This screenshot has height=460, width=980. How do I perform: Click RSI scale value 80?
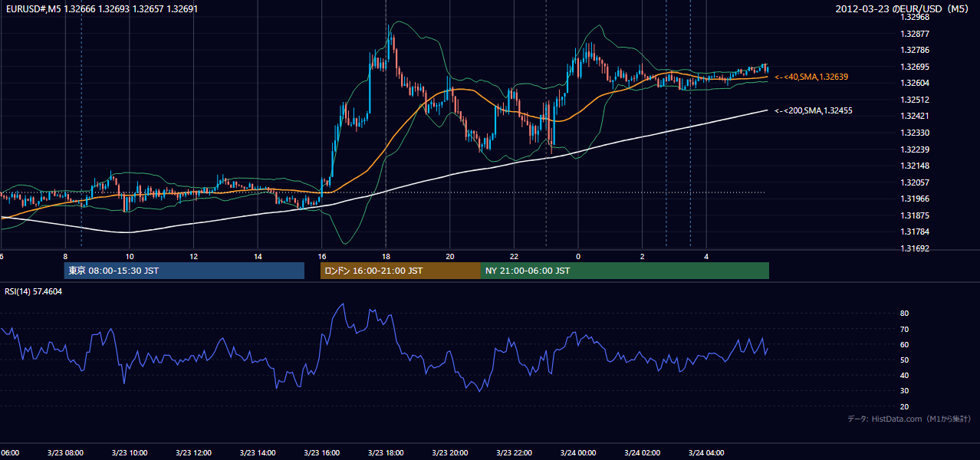904,314
